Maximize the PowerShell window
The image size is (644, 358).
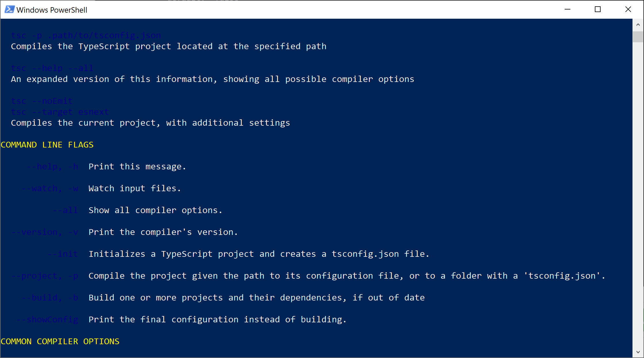pos(597,9)
